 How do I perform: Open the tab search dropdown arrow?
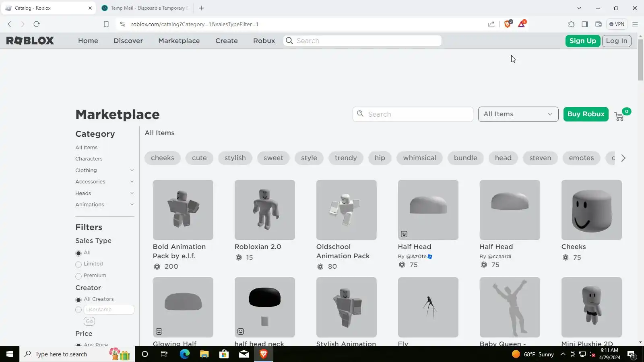[x=579, y=8]
